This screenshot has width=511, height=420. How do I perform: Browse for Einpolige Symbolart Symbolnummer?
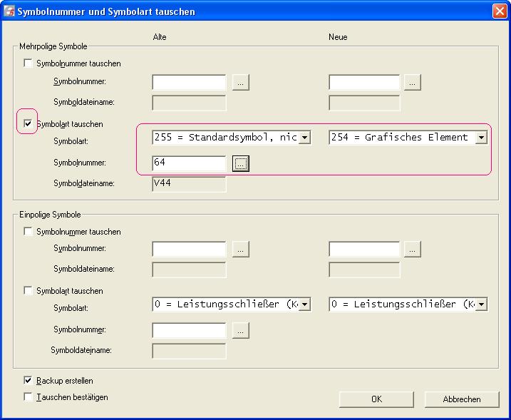(240, 331)
